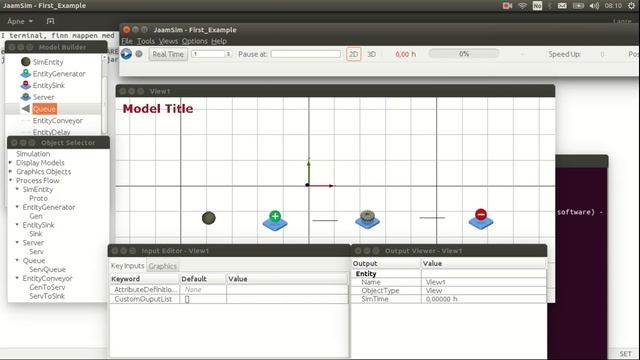The height and width of the screenshot is (360, 640).
Task: Expand Display Models tree node
Action: [11, 162]
